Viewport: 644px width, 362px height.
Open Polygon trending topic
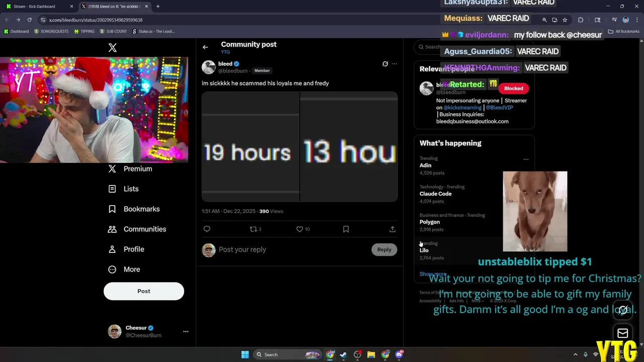click(430, 222)
